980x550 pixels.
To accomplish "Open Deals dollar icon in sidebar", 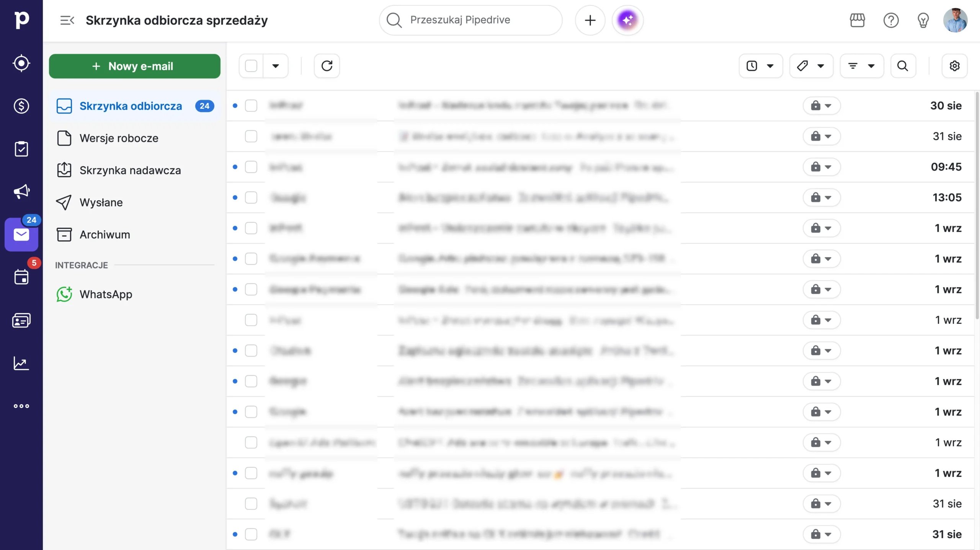I will 21,106.
